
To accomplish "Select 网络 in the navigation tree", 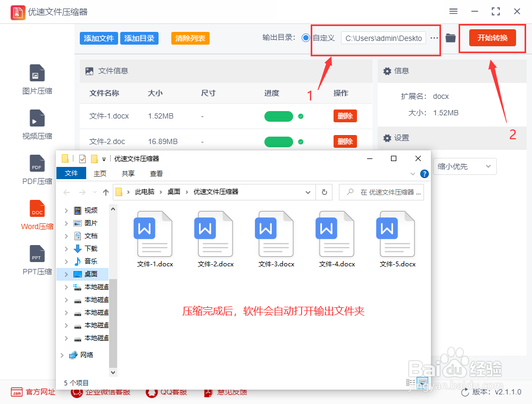I will point(87,355).
